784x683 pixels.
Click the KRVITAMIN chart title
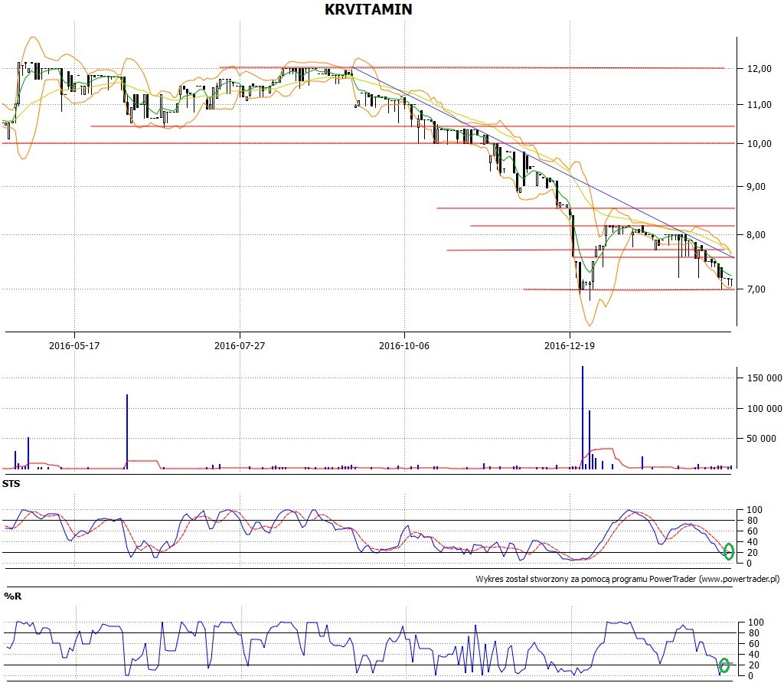pyautogui.click(x=368, y=9)
